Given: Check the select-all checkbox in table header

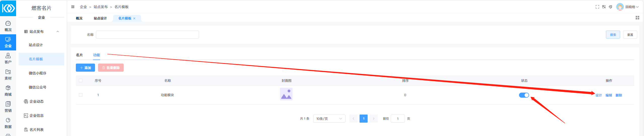Looking at the screenshot, I should pos(81,80).
